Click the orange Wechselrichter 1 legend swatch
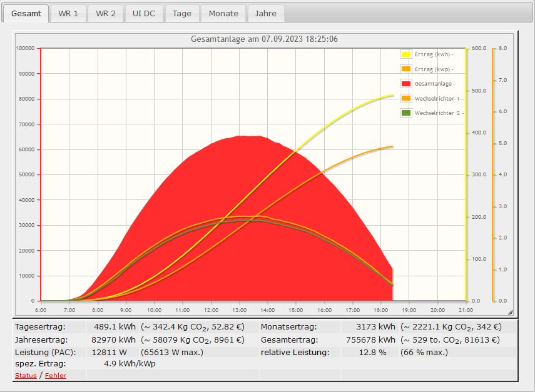The height and width of the screenshot is (392, 535). point(405,98)
